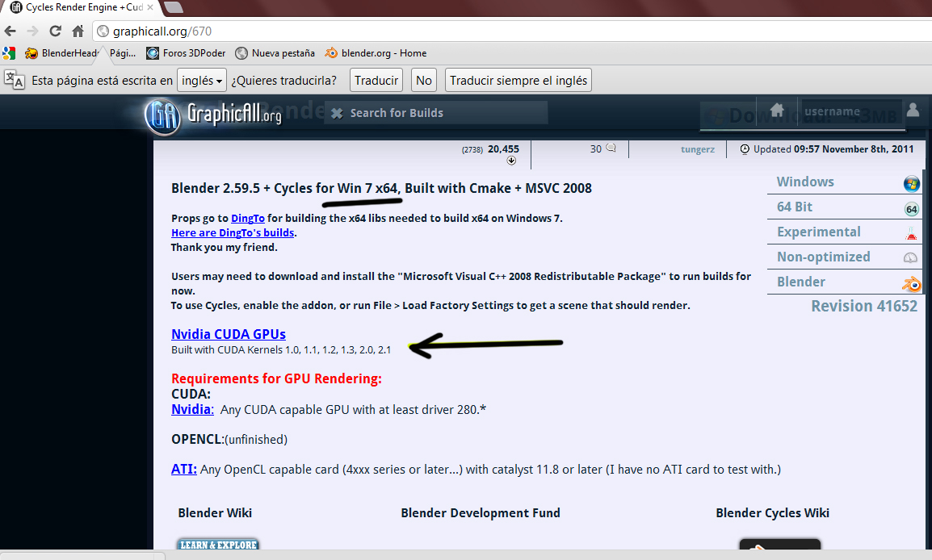932x560 pixels.
Task: Clear search with the X icon
Action: 337,113
